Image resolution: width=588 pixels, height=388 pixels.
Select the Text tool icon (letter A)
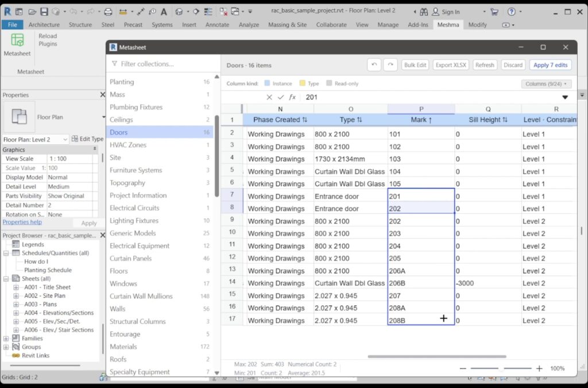coord(164,11)
